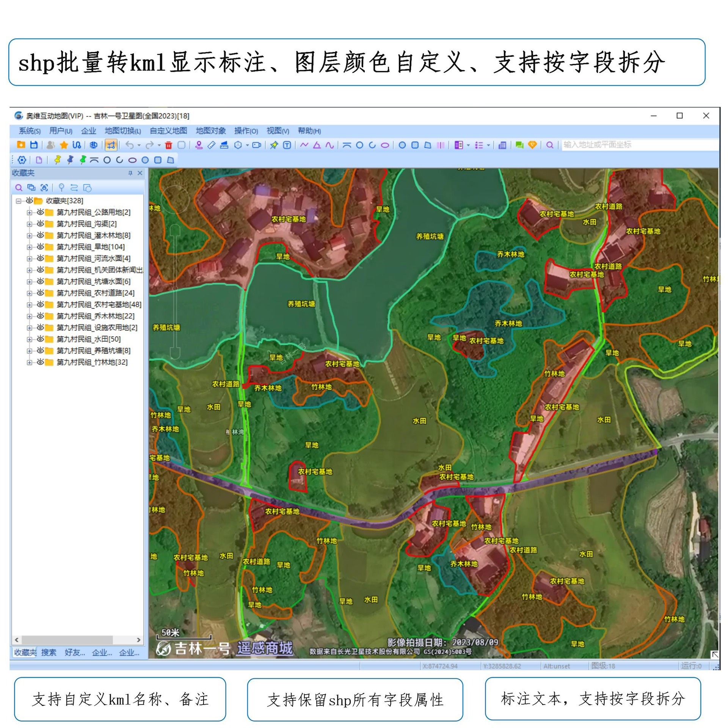Toggle eye icon for 第九村民组_竹林地[32]
Viewport: 728px width, 728px height.
40,362
